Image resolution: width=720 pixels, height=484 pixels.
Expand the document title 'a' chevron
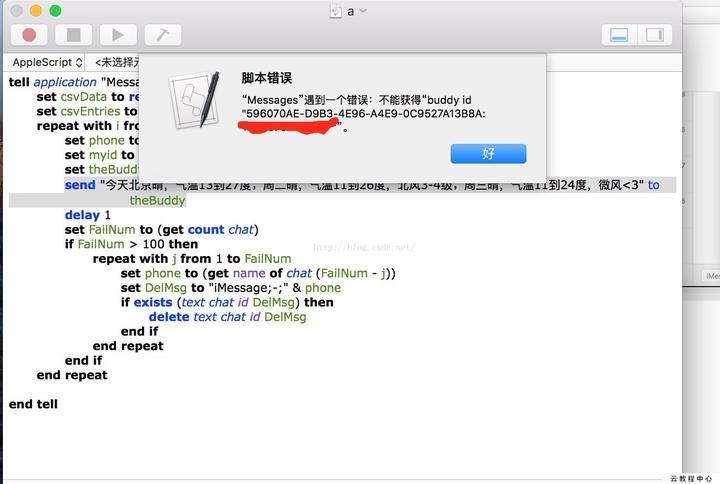pos(363,11)
